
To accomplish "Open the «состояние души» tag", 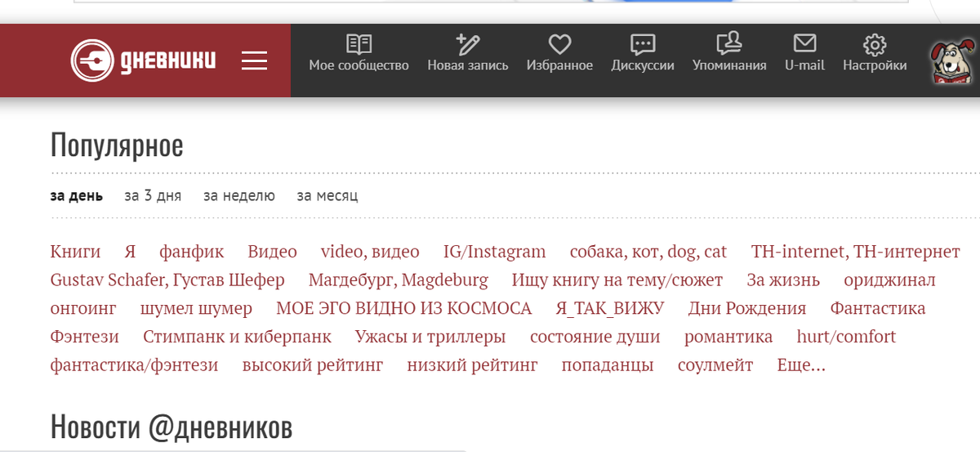I will coord(595,337).
